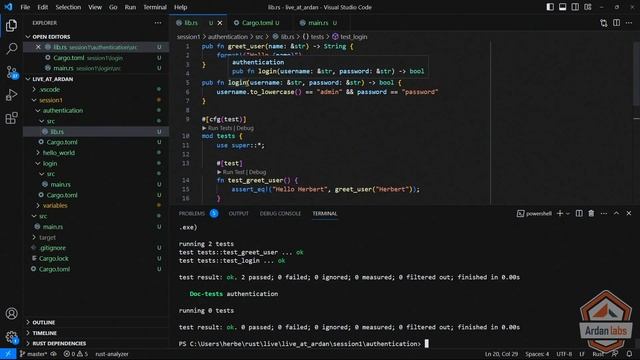Click the UTF-8 encoding status
The width and height of the screenshot is (640, 360).
564,354
